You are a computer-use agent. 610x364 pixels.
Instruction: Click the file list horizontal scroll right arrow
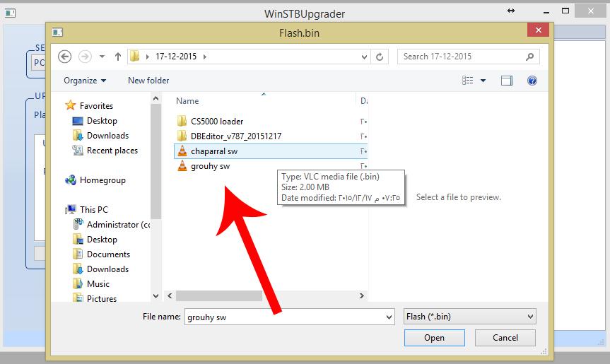coord(361,296)
